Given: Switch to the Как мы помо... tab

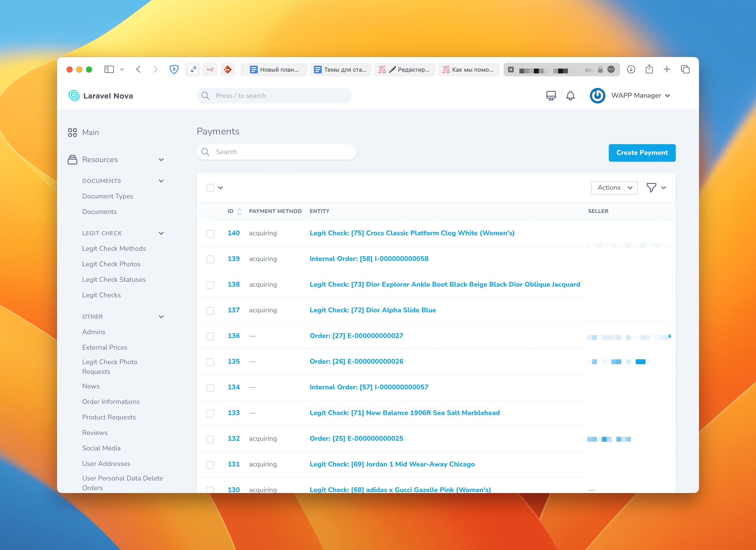Looking at the screenshot, I should (x=468, y=69).
